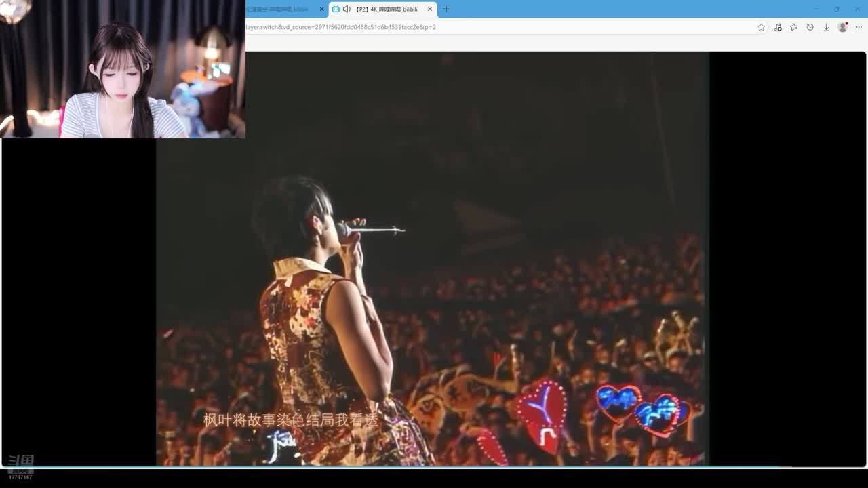Click the bilibili favicon on active tab
Screen dimensions: 868x488
coord(336,9)
